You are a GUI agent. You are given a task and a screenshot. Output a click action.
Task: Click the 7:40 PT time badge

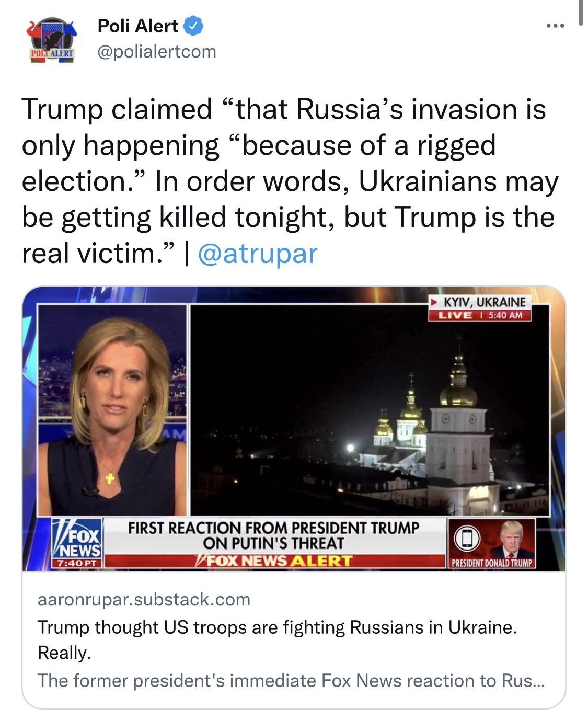[77, 563]
